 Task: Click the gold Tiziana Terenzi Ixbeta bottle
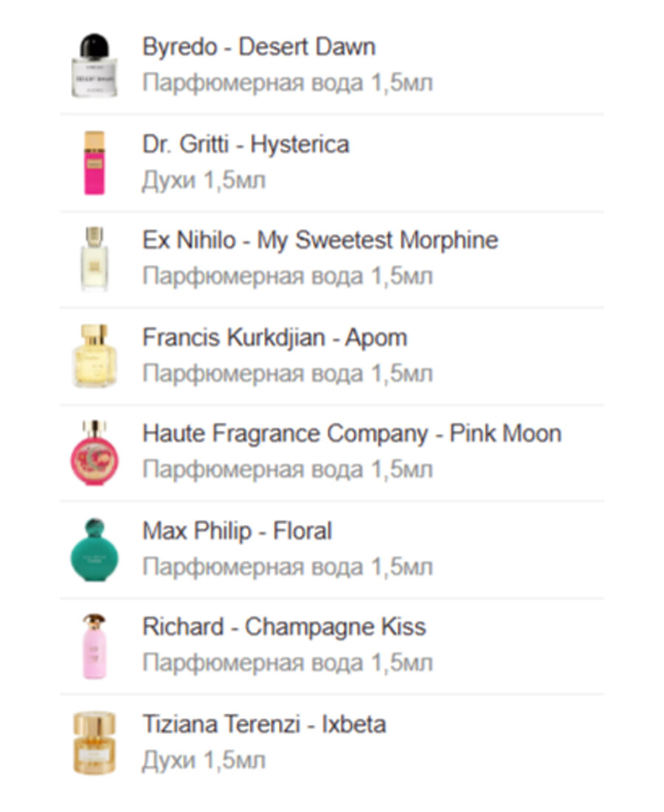(94, 743)
